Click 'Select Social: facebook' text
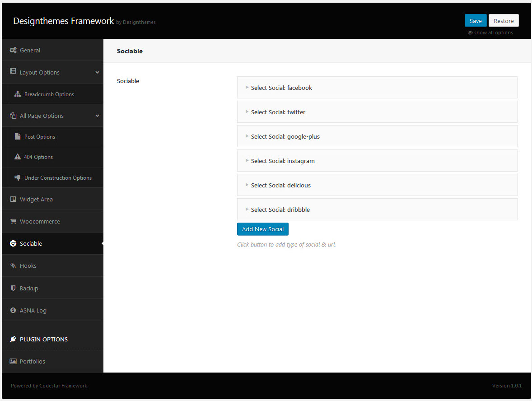The height and width of the screenshot is (401, 532). click(281, 88)
